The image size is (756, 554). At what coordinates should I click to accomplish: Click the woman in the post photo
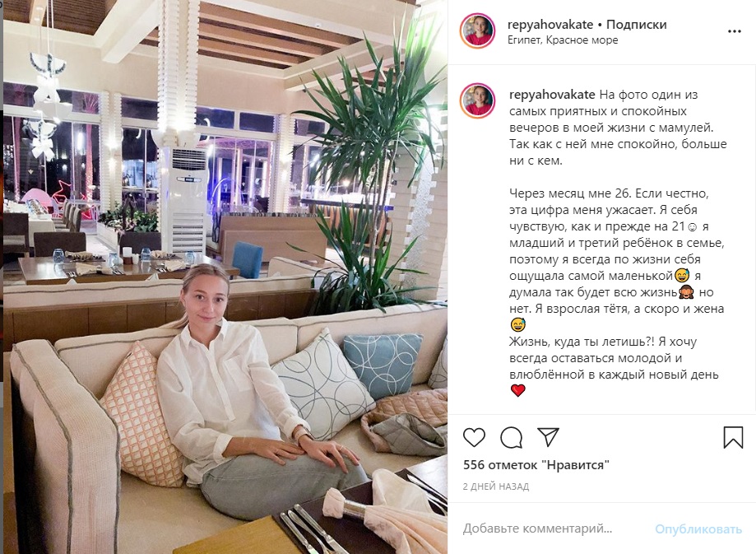pyautogui.click(x=241, y=386)
